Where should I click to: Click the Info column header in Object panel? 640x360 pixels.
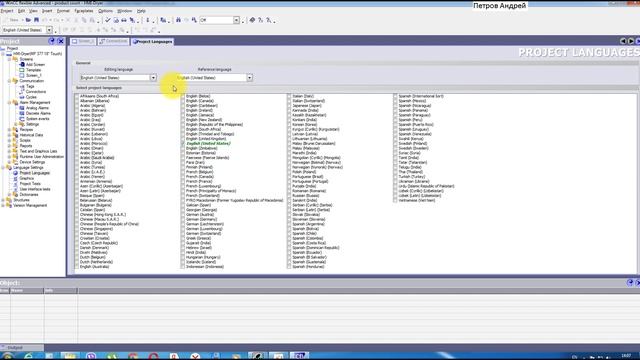point(60,290)
